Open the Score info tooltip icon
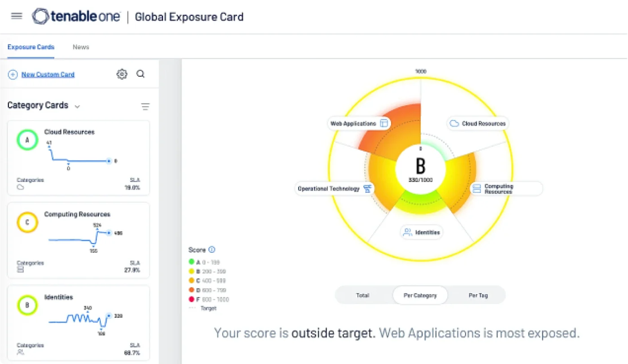This screenshot has height=364, width=628. pyautogui.click(x=211, y=250)
